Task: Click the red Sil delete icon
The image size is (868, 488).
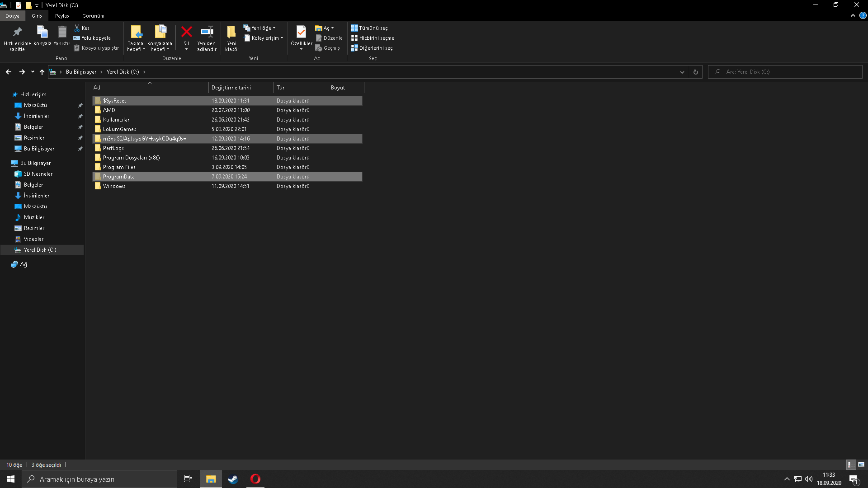Action: click(186, 32)
